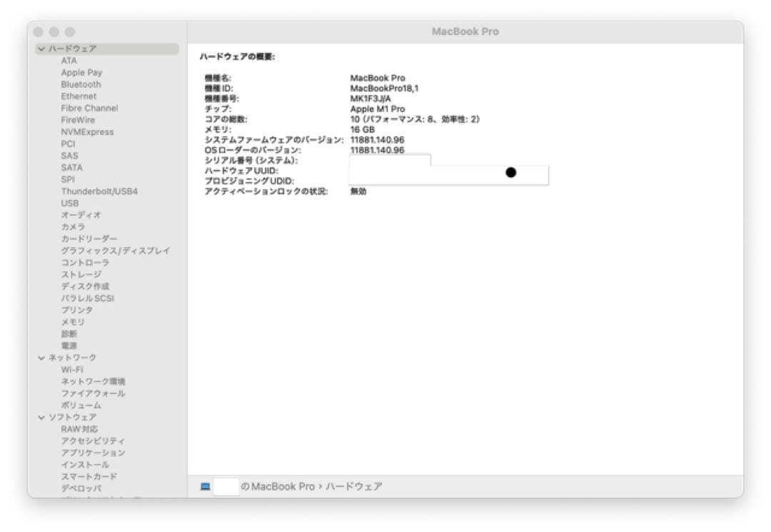Image resolution: width=771 pixels, height=532 pixels.
Task: View ストレージ details
Action: pos(83,274)
